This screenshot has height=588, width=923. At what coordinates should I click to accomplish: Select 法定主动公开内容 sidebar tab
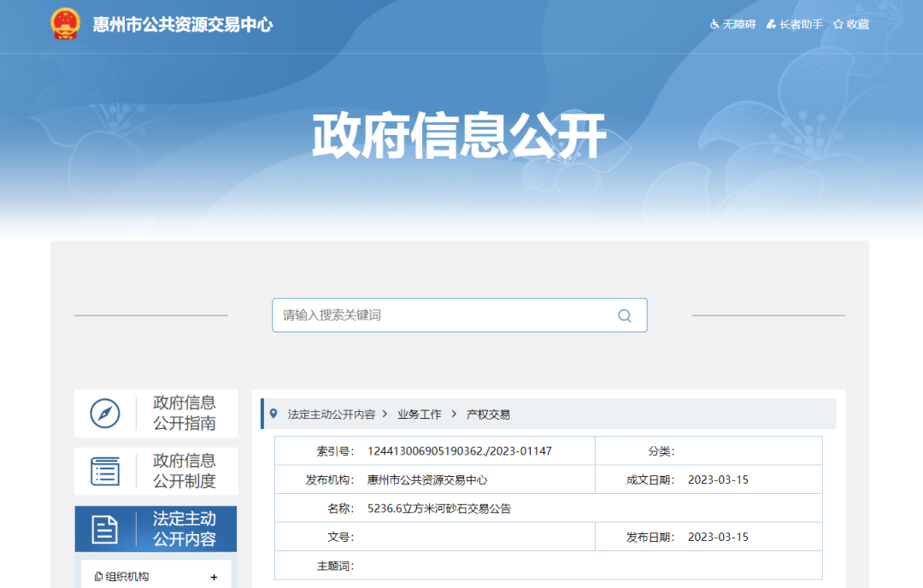click(x=184, y=529)
